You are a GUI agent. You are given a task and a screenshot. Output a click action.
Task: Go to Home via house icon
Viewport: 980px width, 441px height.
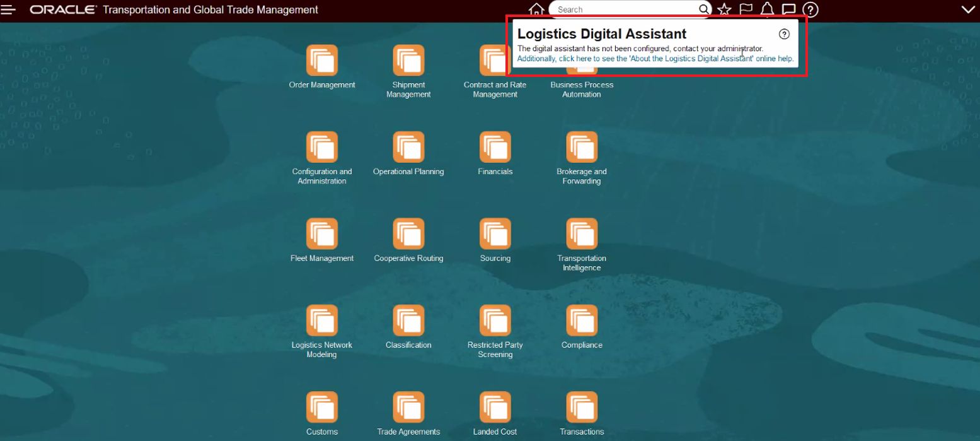point(536,9)
